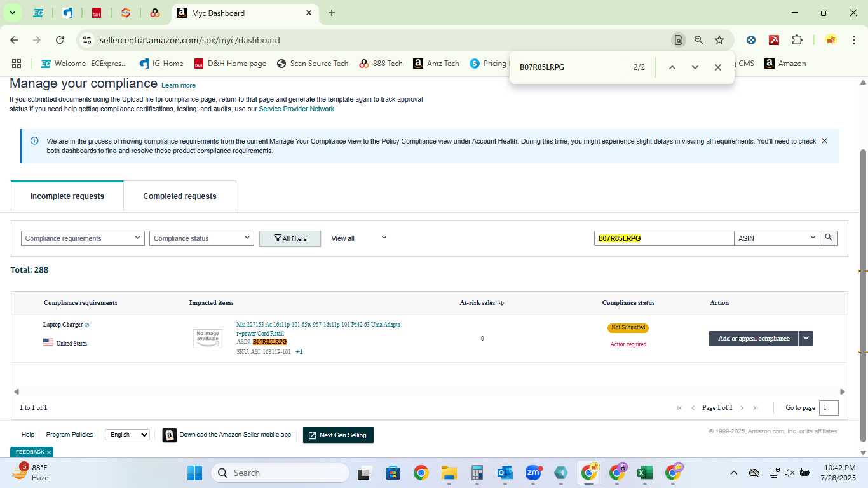Open the zoom magnifier icon in address bar
The width and height of the screenshot is (868, 488).
coord(699,40)
